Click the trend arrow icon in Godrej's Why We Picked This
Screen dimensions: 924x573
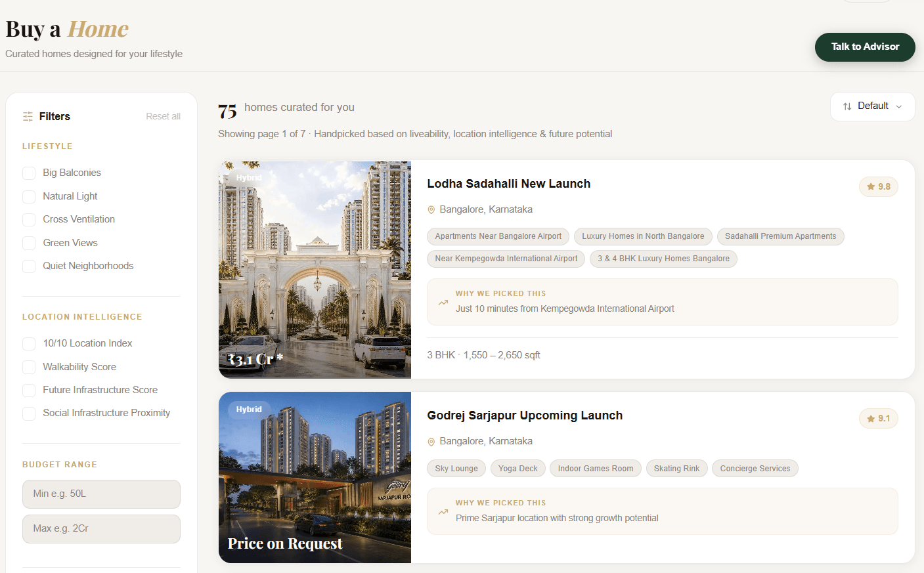click(x=443, y=512)
